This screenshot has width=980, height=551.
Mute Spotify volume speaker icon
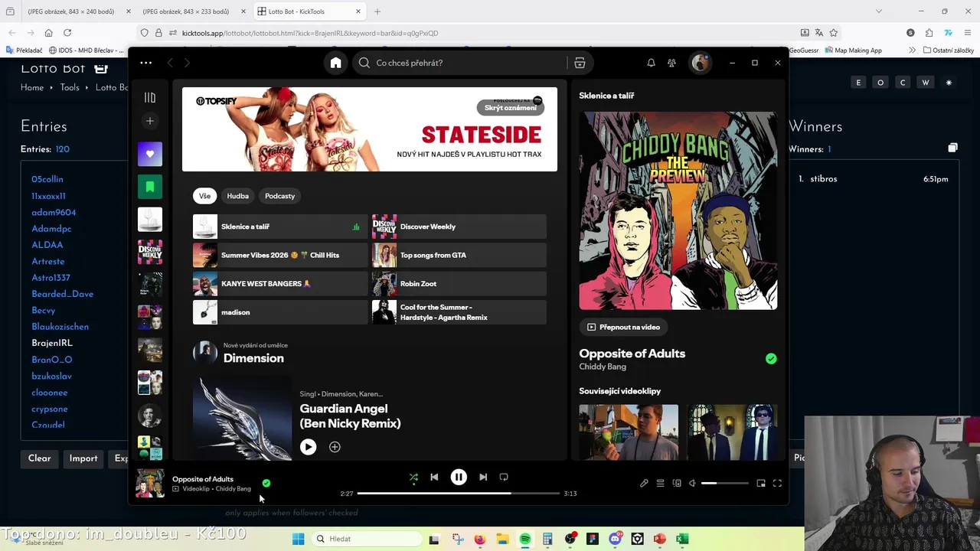pyautogui.click(x=692, y=483)
